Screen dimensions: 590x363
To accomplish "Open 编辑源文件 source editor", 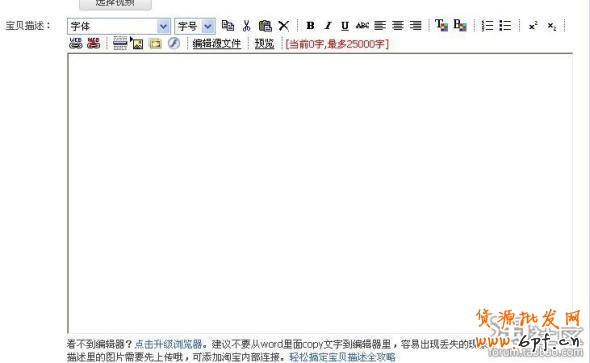I will click(x=217, y=44).
